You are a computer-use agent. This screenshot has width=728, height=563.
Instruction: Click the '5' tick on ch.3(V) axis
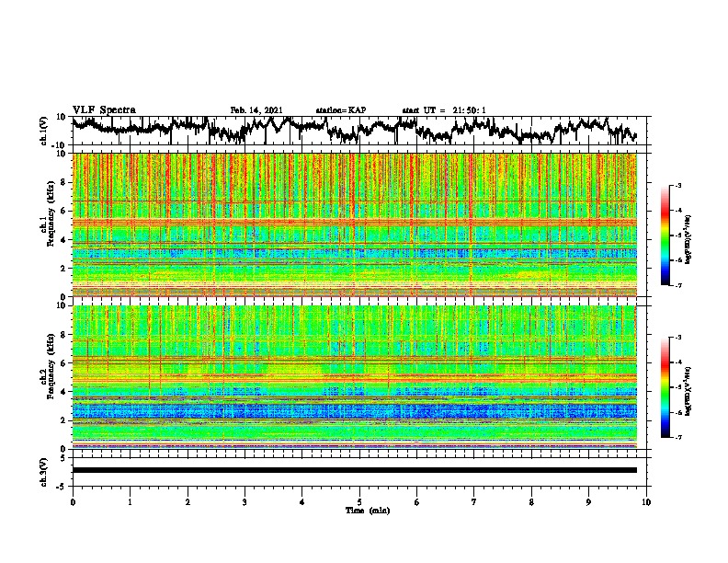point(63,458)
